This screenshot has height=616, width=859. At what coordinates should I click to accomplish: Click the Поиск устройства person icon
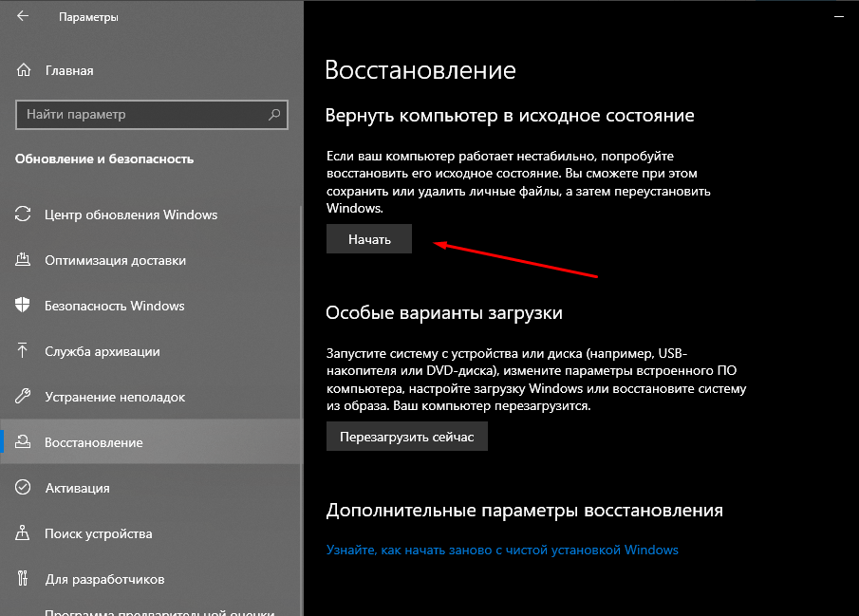24,533
